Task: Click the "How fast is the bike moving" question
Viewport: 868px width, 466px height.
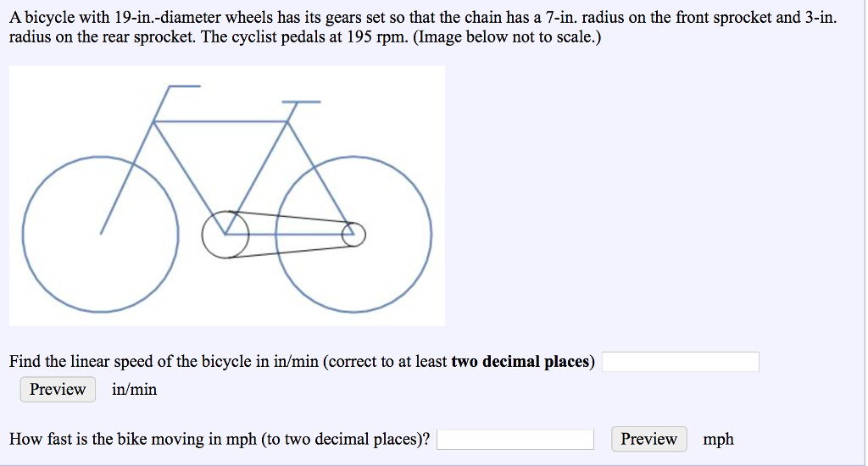Action: click(219, 440)
